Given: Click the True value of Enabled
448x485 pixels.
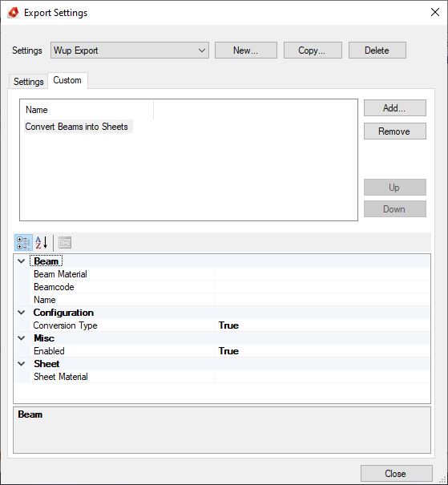Looking at the screenshot, I should pyautogui.click(x=228, y=351).
